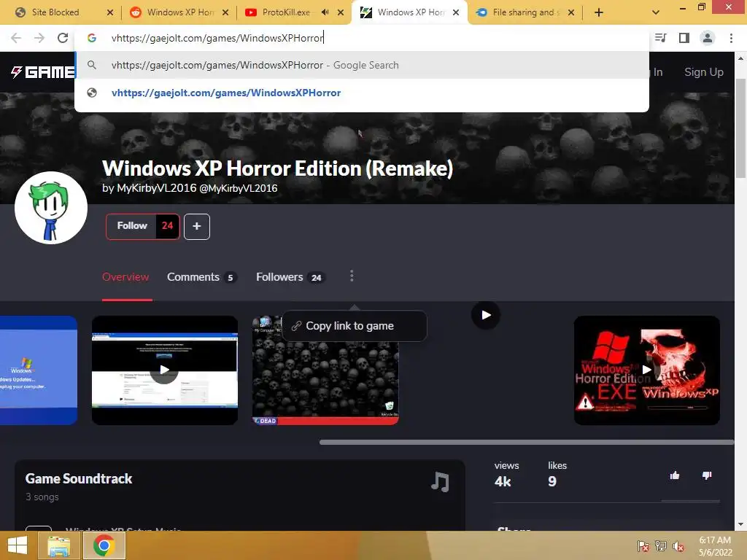Click the Chrome taskbar icon
This screenshot has height=560, width=747.
(x=104, y=545)
